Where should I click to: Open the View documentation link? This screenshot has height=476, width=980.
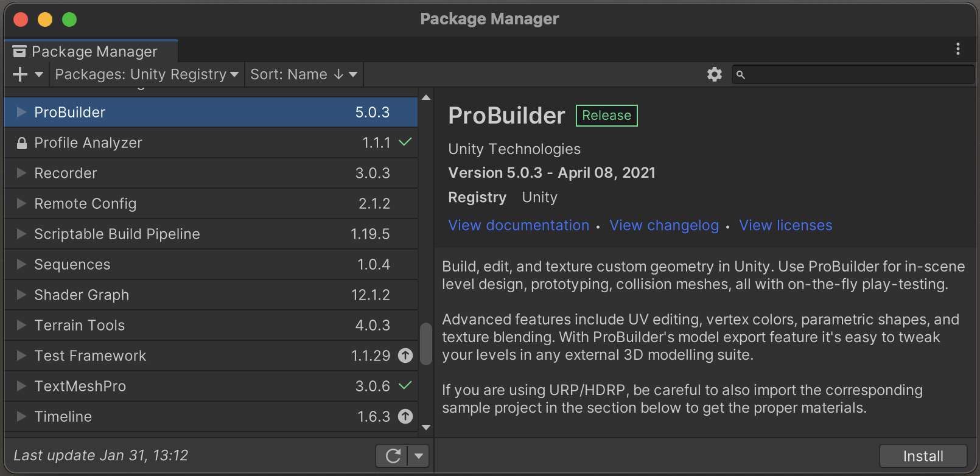(x=519, y=225)
